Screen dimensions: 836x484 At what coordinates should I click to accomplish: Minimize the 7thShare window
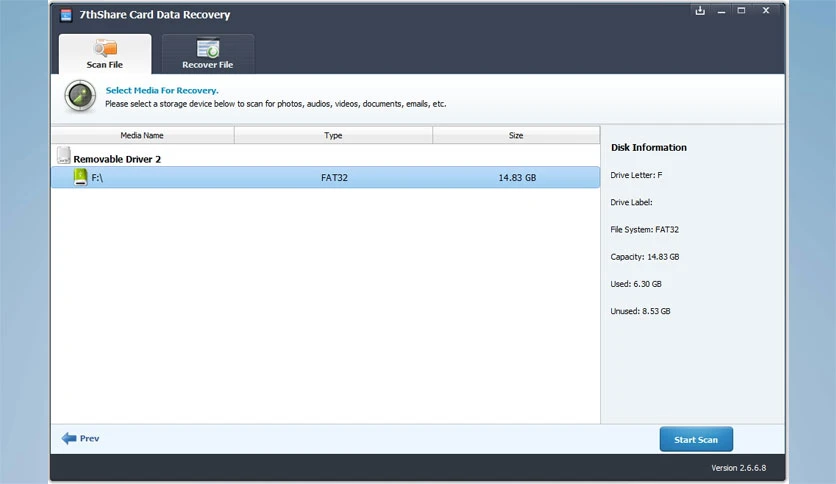click(721, 11)
